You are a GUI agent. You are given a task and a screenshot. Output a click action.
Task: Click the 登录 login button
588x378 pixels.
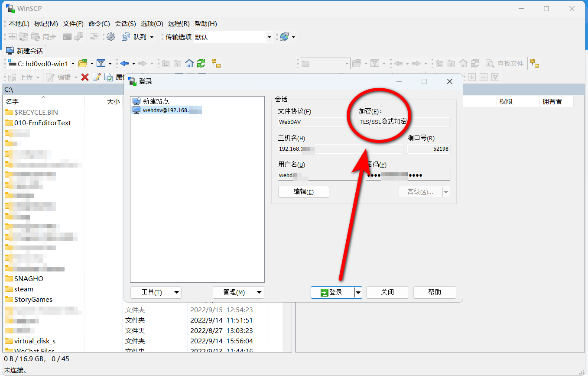(332, 292)
